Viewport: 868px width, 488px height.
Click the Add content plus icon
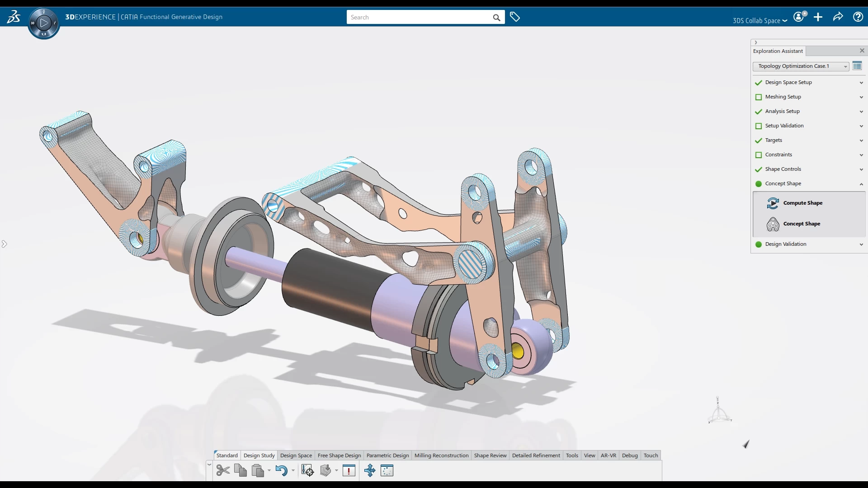click(x=818, y=17)
